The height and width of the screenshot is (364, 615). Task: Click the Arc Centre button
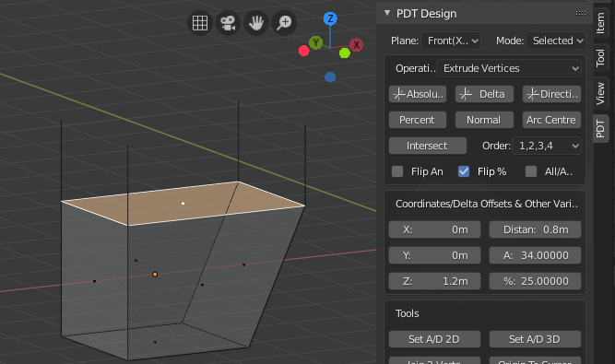[x=552, y=120]
